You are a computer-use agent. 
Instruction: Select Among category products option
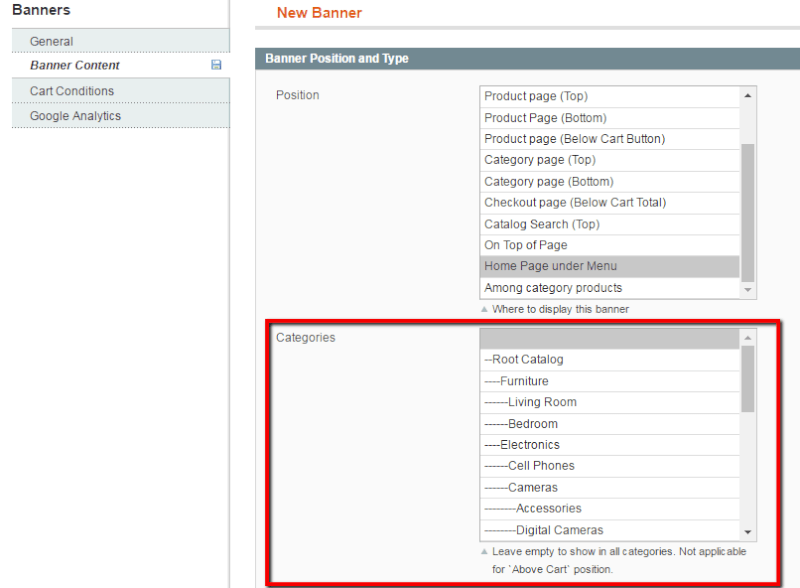553,288
